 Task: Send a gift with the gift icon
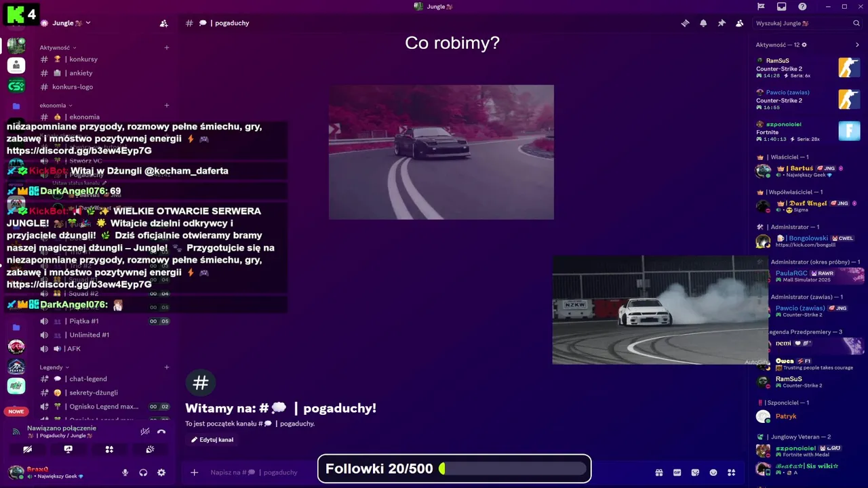click(x=658, y=472)
